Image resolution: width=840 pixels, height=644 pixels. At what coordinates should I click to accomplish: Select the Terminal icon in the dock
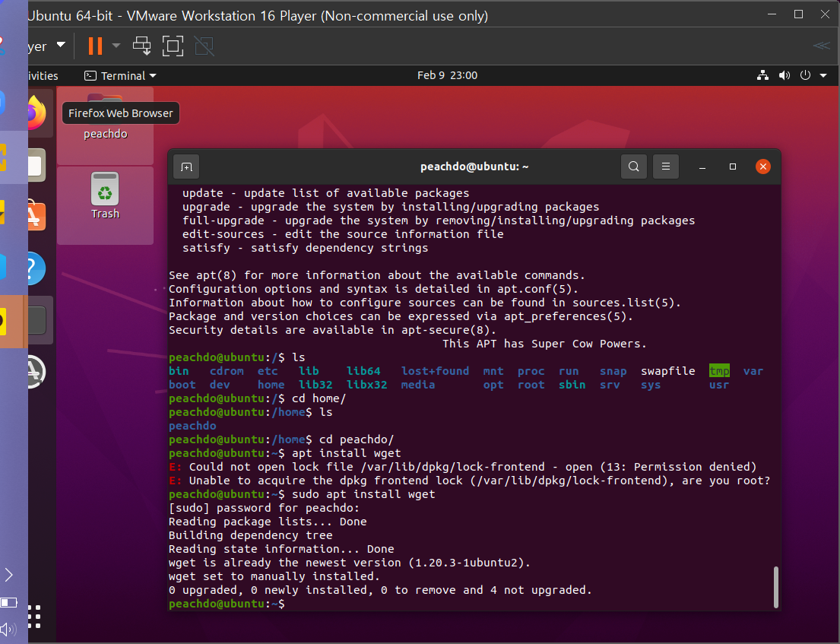pyautogui.click(x=36, y=320)
